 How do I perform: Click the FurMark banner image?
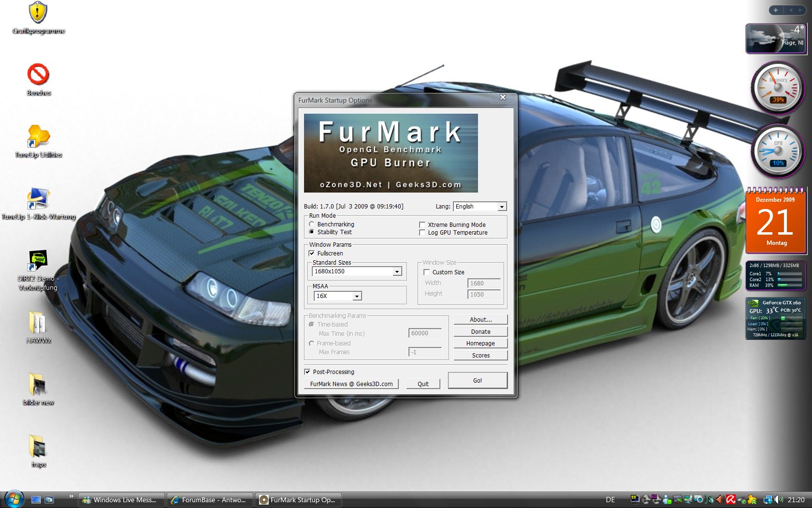(x=391, y=153)
